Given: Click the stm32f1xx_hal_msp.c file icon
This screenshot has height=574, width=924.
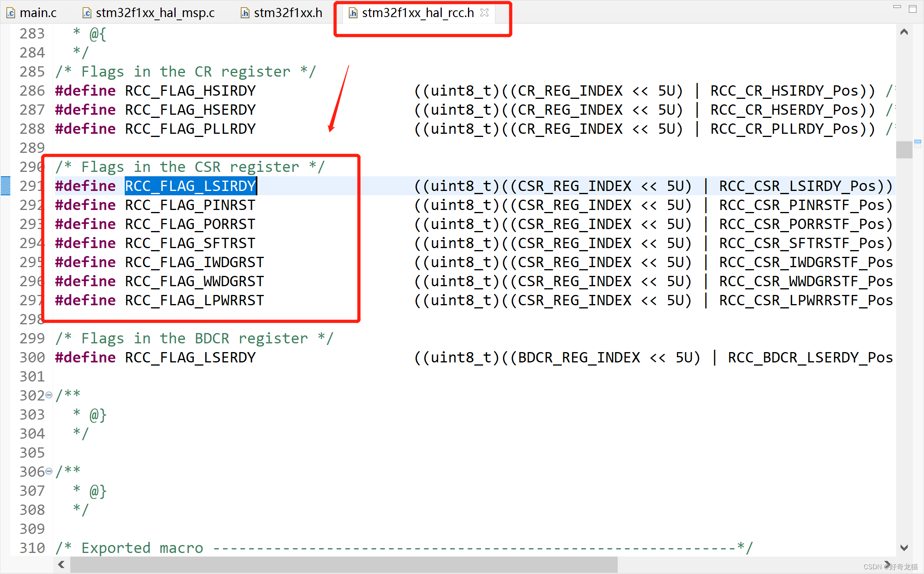Looking at the screenshot, I should pos(87,13).
